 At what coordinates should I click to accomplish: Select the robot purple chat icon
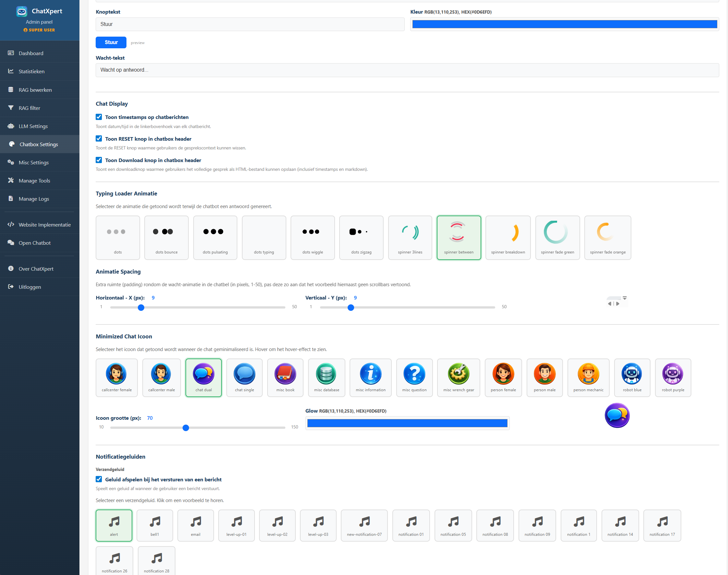673,377
